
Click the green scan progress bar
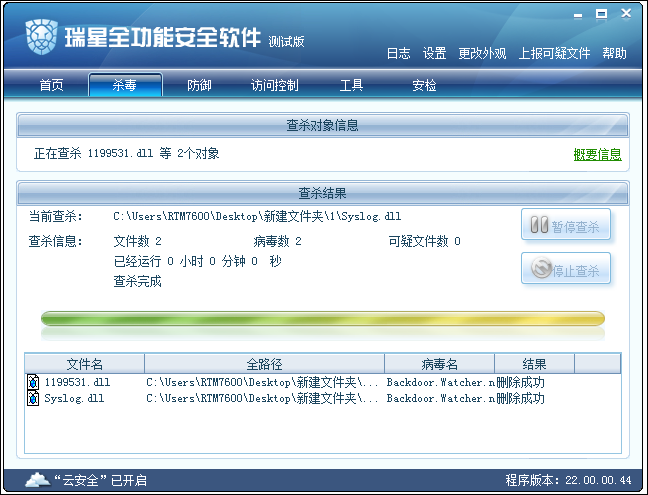coord(323,319)
